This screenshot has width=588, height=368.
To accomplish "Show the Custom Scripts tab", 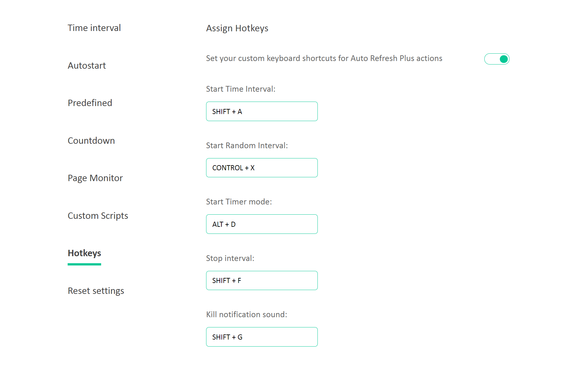I will pos(98,216).
